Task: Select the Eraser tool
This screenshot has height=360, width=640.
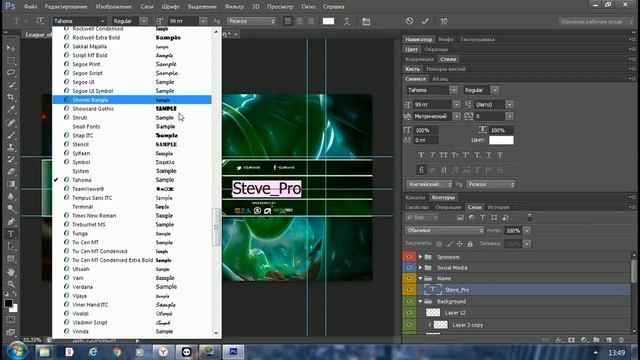Action: 11,171
